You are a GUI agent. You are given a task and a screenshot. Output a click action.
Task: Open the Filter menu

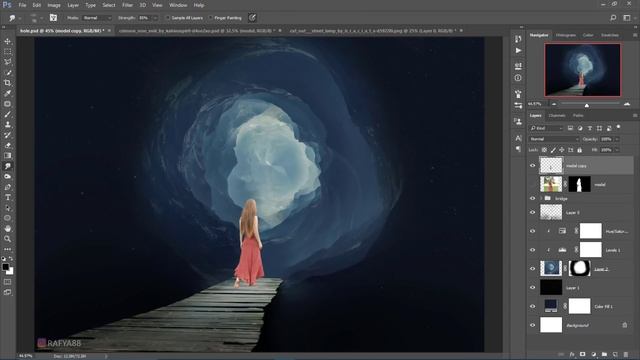pos(127,5)
